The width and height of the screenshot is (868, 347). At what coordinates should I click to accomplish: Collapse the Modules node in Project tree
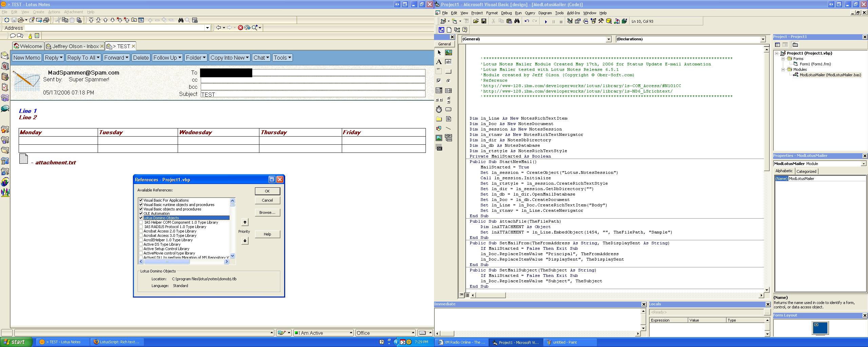(784, 69)
